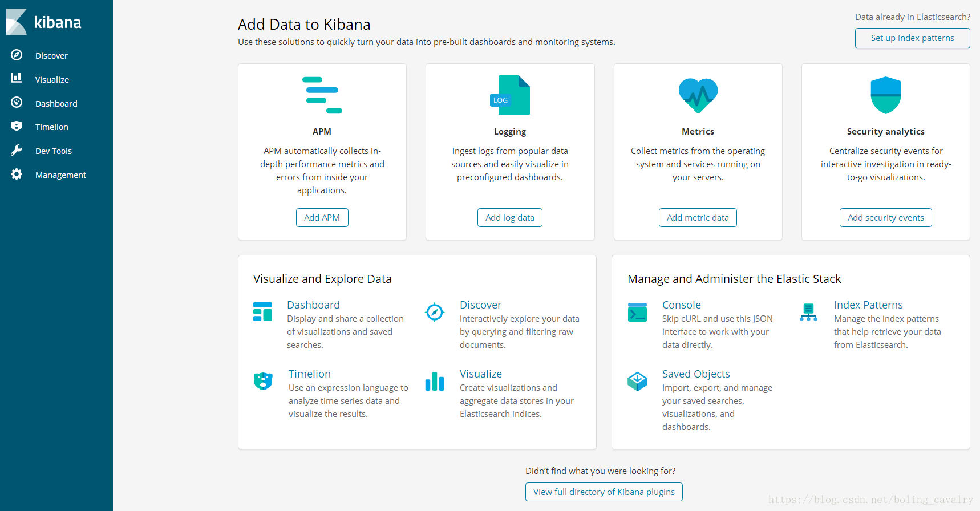Click the Metrics heartbeat icon
This screenshot has height=511, width=980.
(698, 95)
